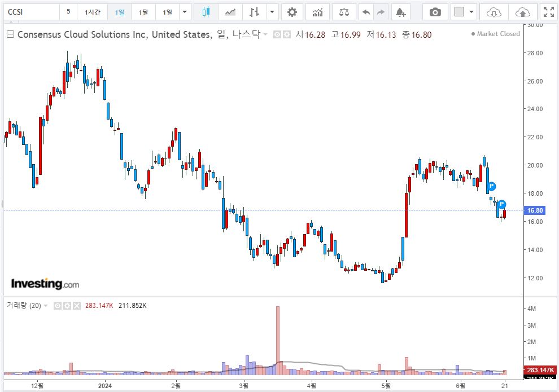Undo the last chart action
This screenshot has height=392, width=559.
[366, 12]
